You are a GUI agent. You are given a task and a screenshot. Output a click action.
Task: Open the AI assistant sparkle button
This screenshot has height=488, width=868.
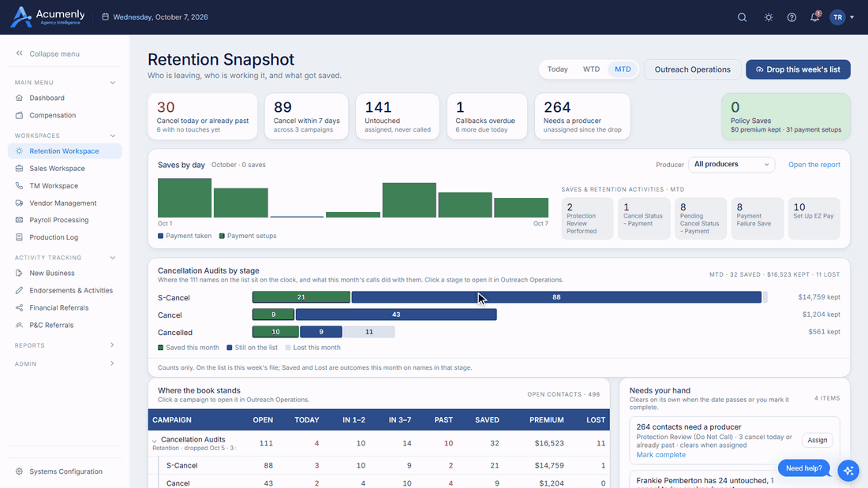848,471
